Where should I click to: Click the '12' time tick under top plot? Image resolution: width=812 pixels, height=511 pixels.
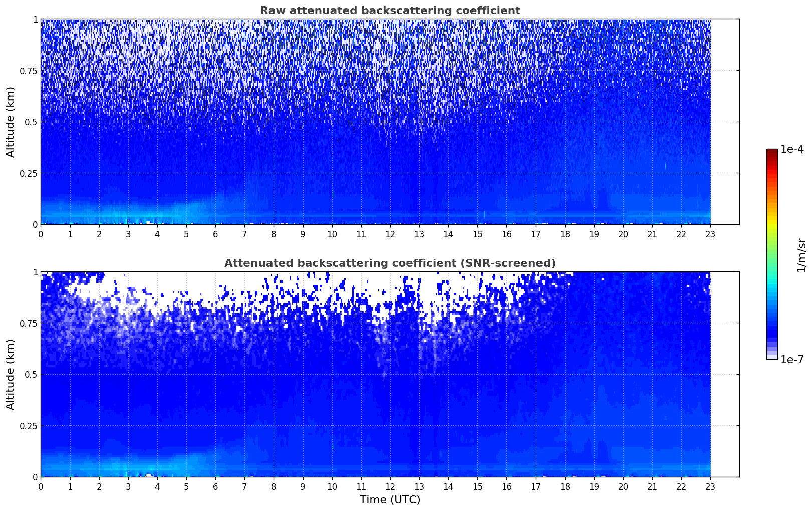coord(390,234)
